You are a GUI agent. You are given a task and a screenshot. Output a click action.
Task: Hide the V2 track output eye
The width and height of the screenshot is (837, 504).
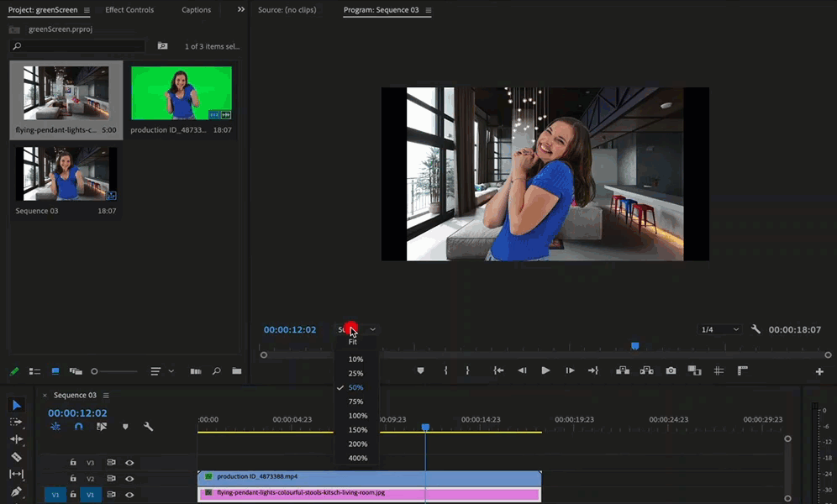(x=129, y=479)
